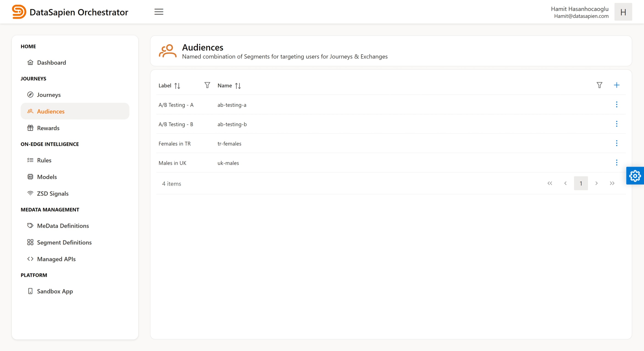
Task: Open the filter for the audience list
Action: (599, 85)
